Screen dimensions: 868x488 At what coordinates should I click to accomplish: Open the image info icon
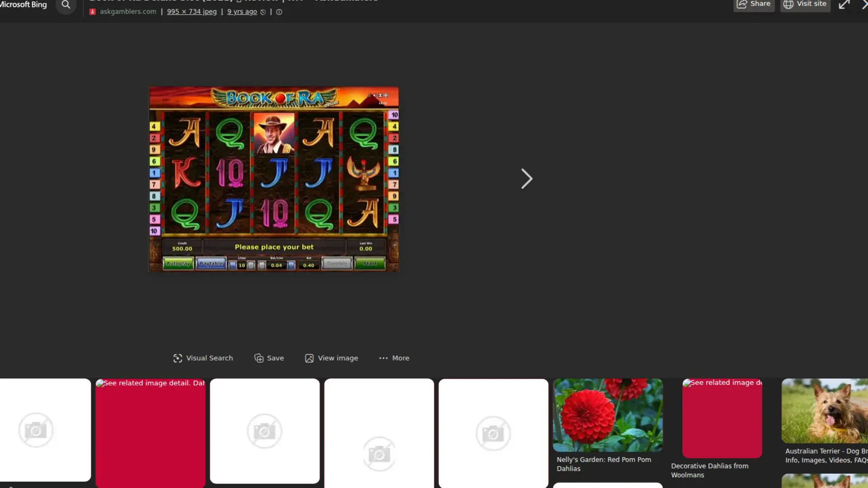pyautogui.click(x=278, y=12)
